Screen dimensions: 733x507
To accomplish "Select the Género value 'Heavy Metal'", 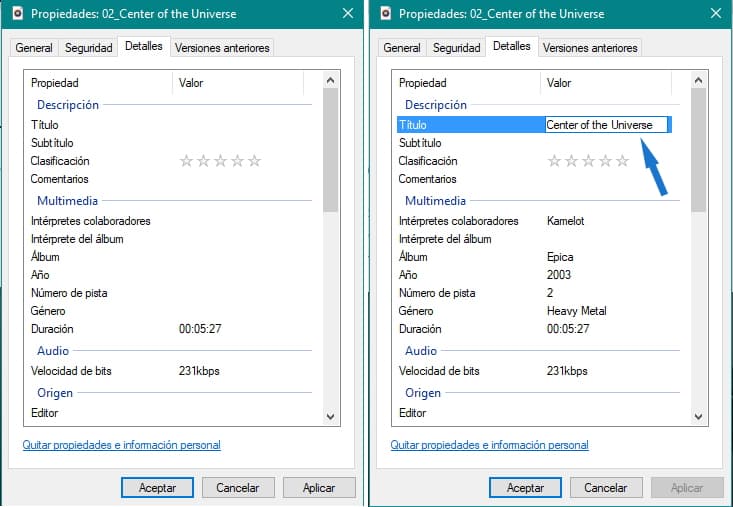I will 577,311.
